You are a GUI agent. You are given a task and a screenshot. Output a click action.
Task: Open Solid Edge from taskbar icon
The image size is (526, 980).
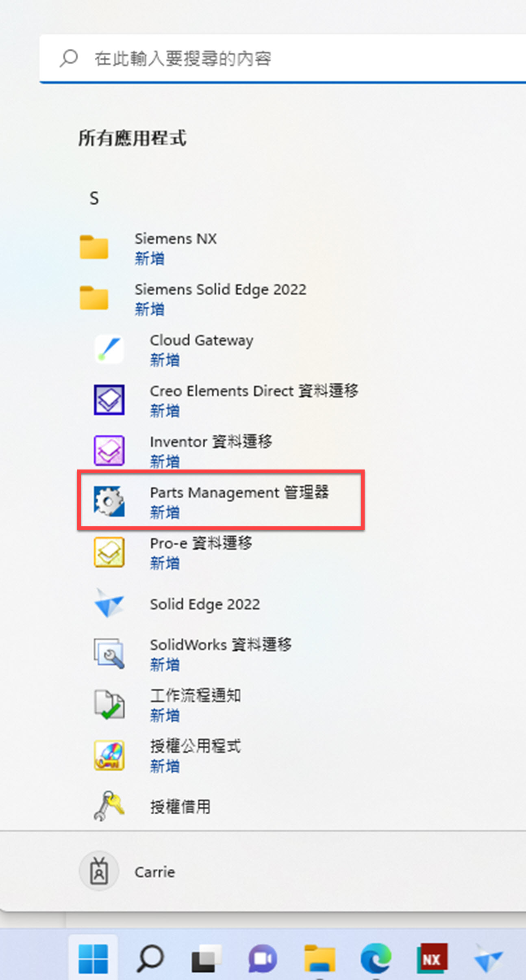[x=489, y=958]
